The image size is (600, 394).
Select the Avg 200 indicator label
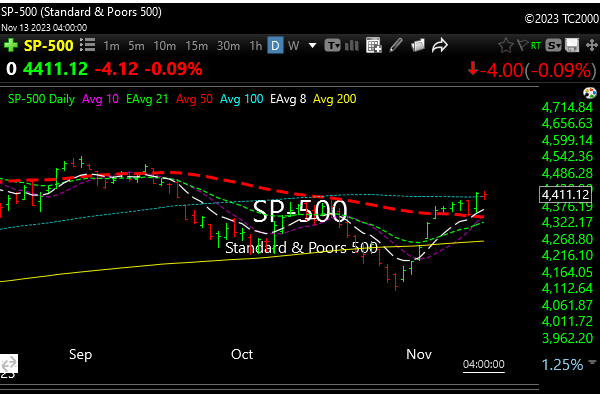point(334,99)
